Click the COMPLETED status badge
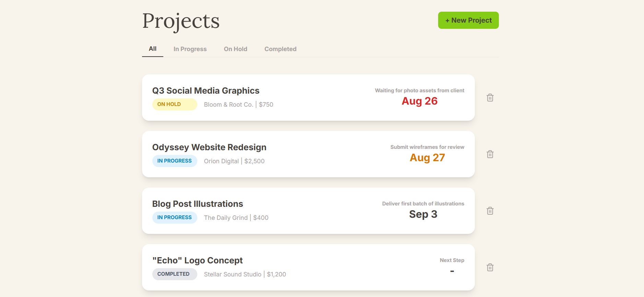Screen dimensions: 644x297 pos(174,274)
